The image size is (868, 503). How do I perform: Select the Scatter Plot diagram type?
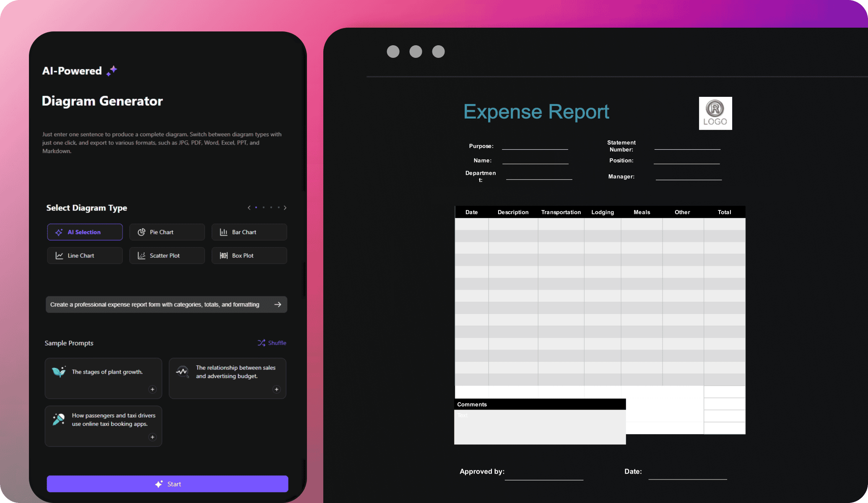click(166, 256)
